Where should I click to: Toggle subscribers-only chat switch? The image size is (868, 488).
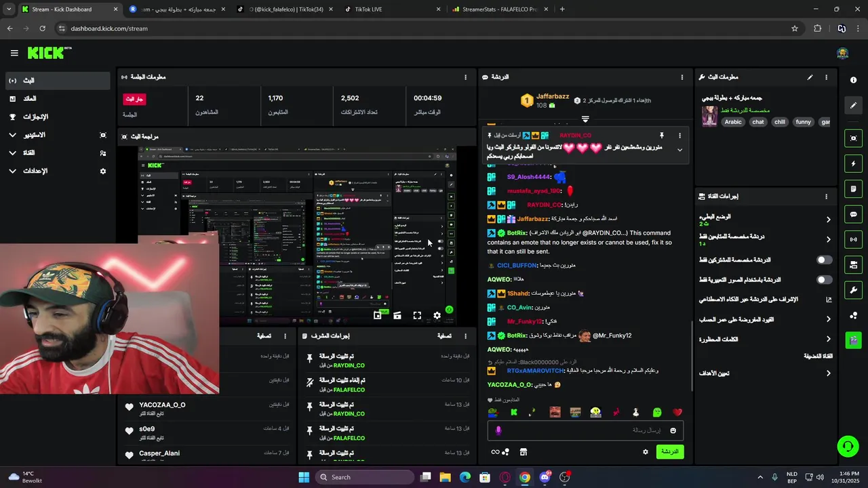pyautogui.click(x=824, y=260)
